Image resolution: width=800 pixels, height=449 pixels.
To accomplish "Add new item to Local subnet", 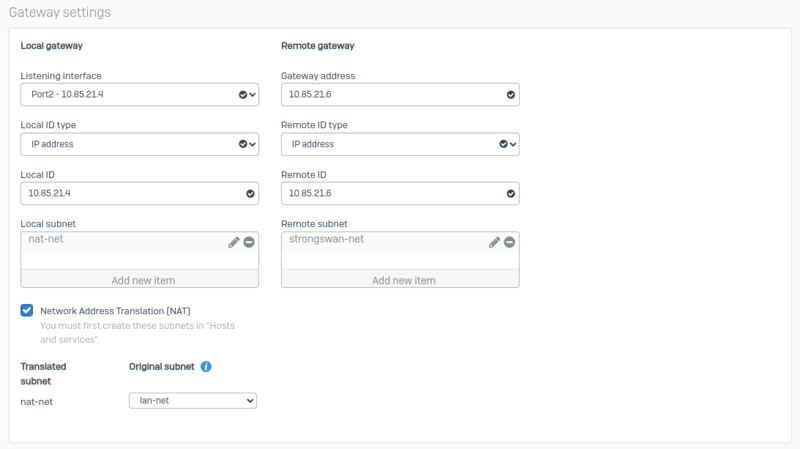I will click(x=139, y=280).
